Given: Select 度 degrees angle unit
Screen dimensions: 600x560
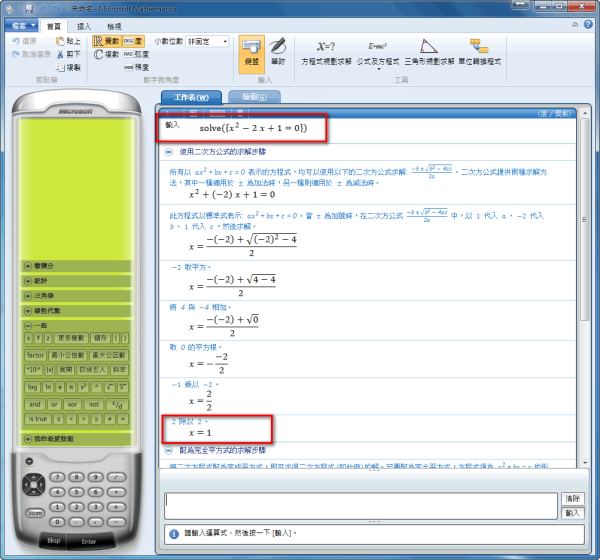Looking at the screenshot, I should click(x=133, y=41).
